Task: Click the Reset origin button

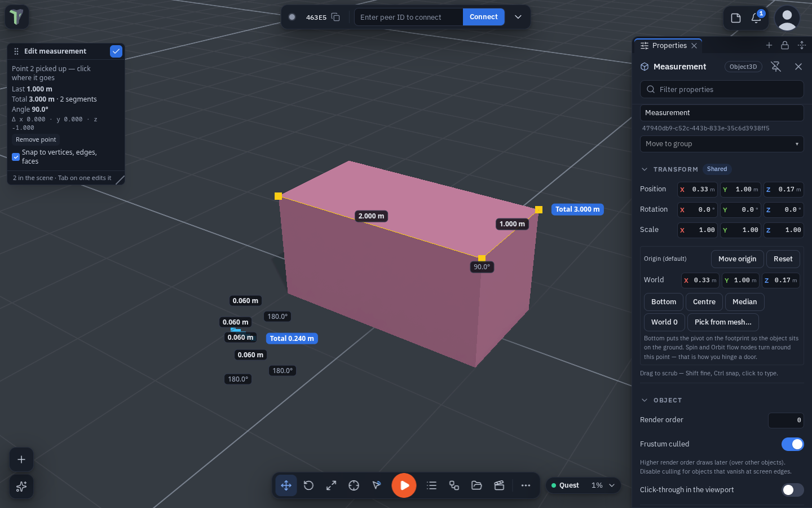Action: (x=783, y=259)
